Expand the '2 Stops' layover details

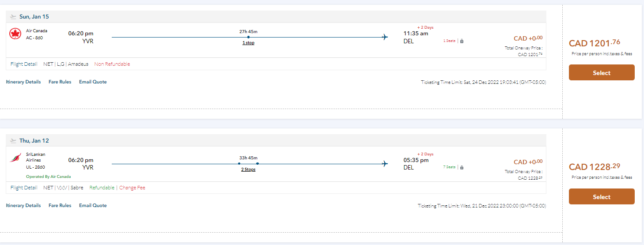[248, 170]
